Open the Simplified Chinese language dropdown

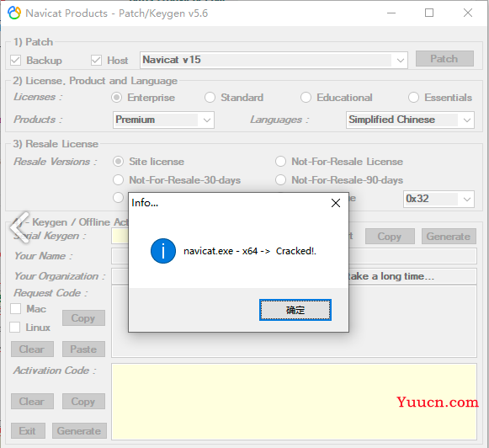click(x=410, y=120)
